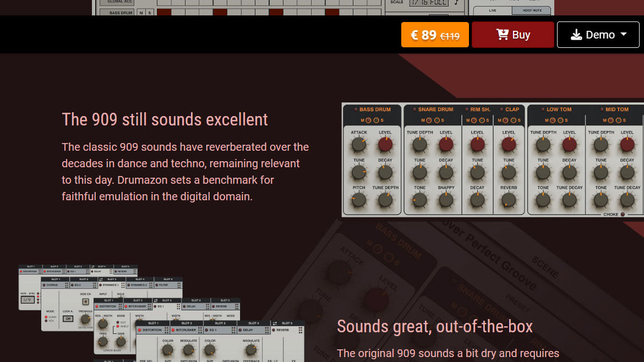644x362 pixels.
Task: Mute the Rim Sh. channel
Action: click(473, 120)
